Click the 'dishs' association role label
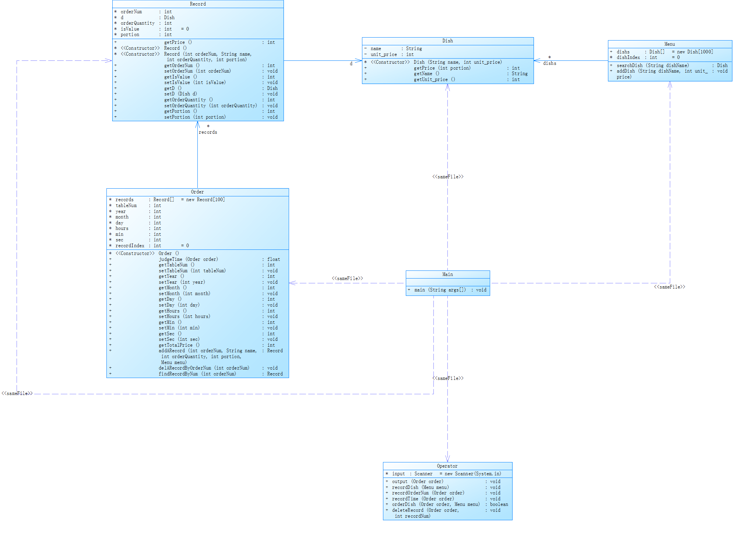756x549 pixels. pos(549,63)
